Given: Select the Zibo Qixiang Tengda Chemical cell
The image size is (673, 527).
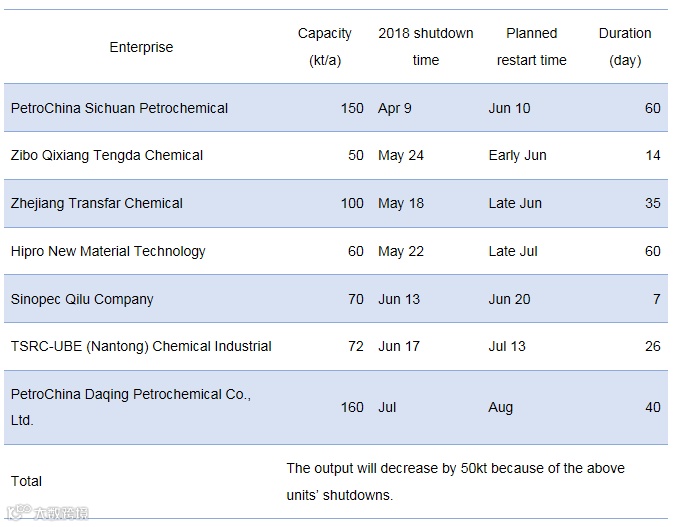Looking at the screenshot, I should (107, 155).
